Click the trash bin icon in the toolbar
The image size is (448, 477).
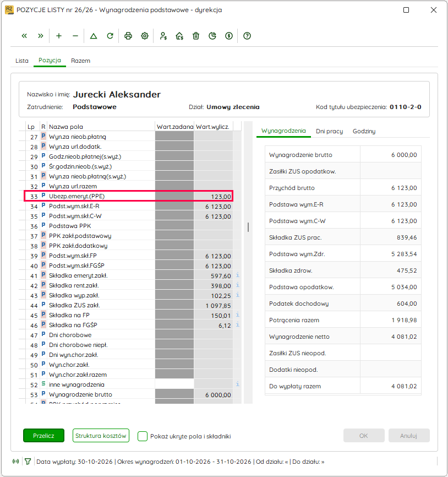(196, 36)
